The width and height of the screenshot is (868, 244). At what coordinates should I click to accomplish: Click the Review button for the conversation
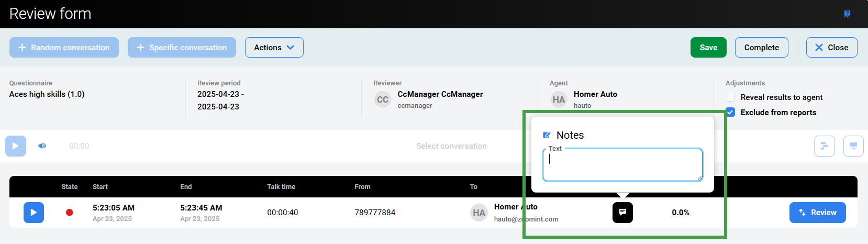(817, 213)
